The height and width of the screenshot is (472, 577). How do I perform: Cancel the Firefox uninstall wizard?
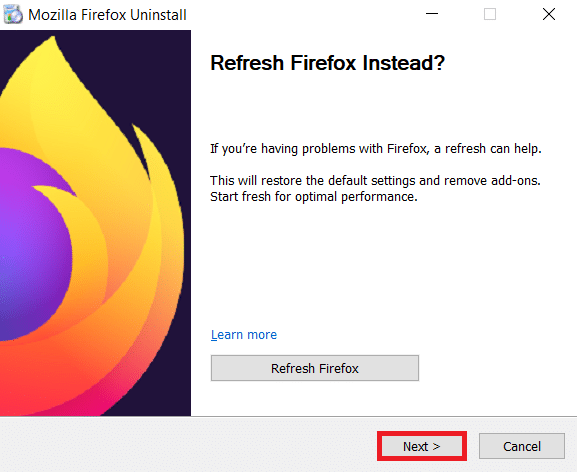tap(522, 446)
